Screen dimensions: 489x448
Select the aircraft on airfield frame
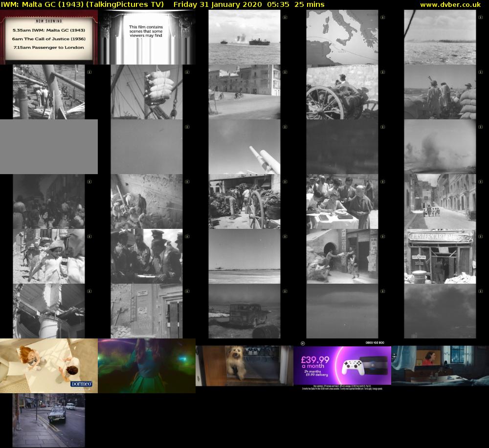(244, 256)
